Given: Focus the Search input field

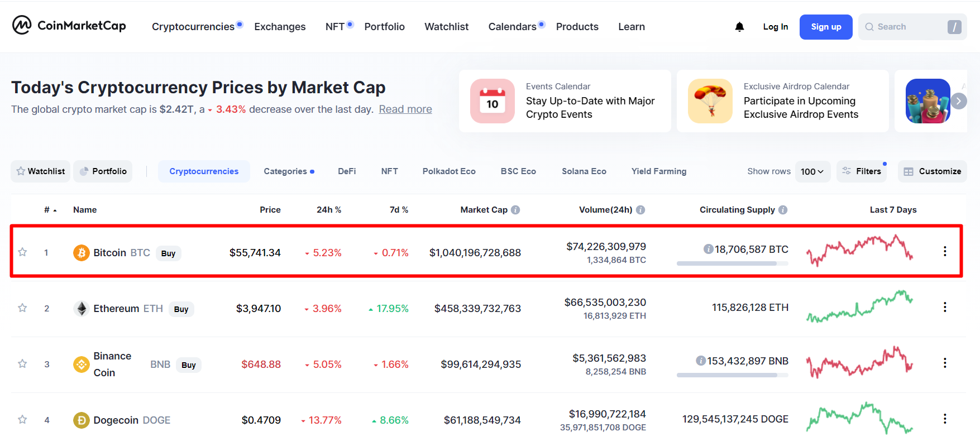Looking at the screenshot, I should point(912,27).
